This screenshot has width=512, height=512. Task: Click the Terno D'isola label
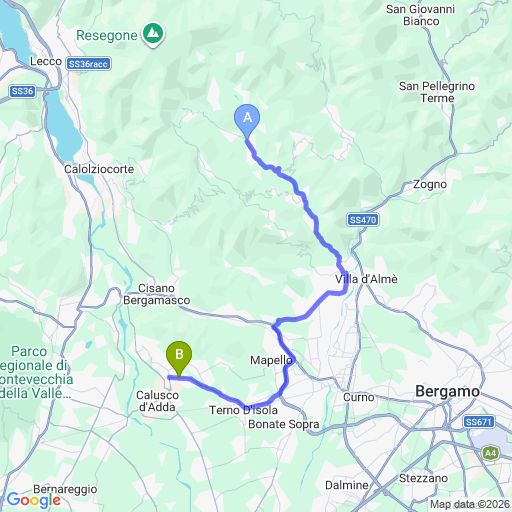[243, 410]
